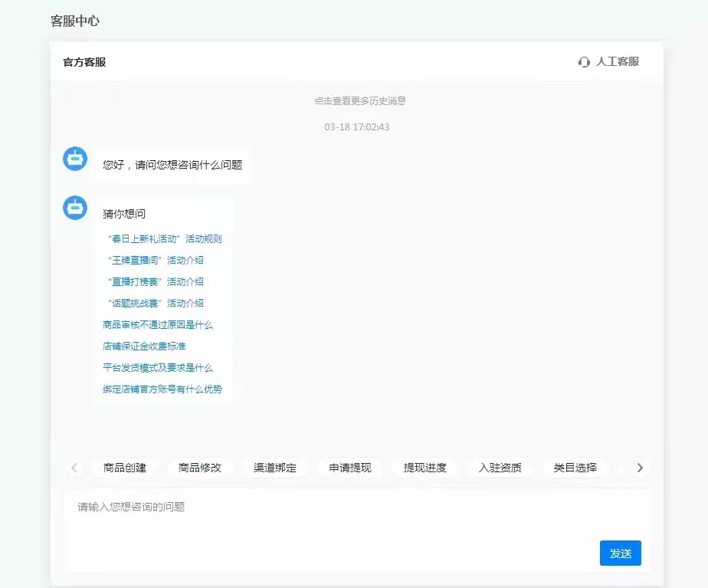Ask 商品审核不通过原因是什么
Viewport: 708px width, 588px height.
coord(158,325)
